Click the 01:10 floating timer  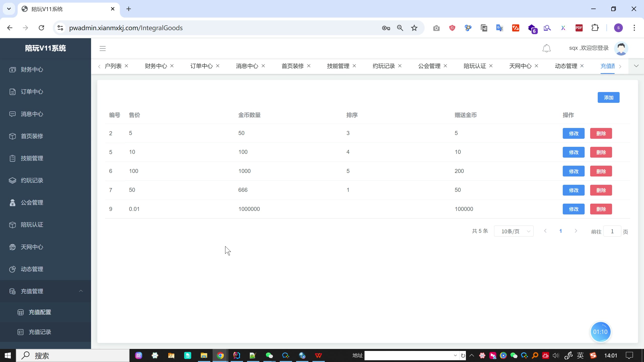pyautogui.click(x=600, y=332)
